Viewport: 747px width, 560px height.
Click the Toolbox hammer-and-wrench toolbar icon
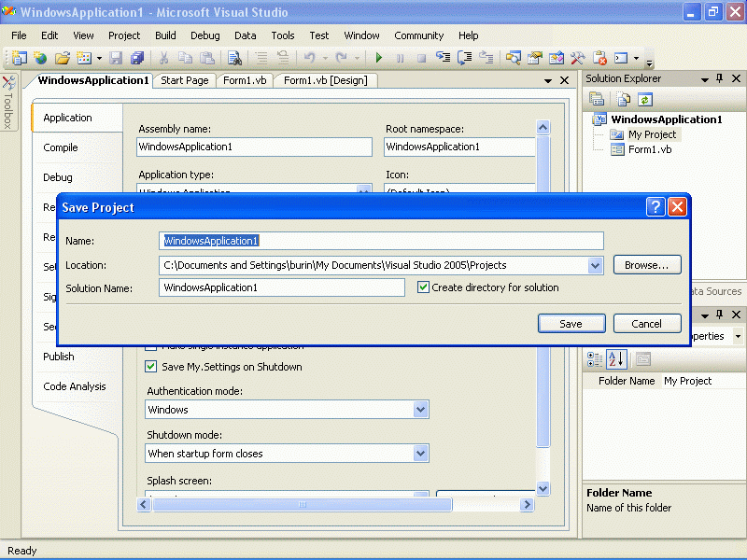577,58
